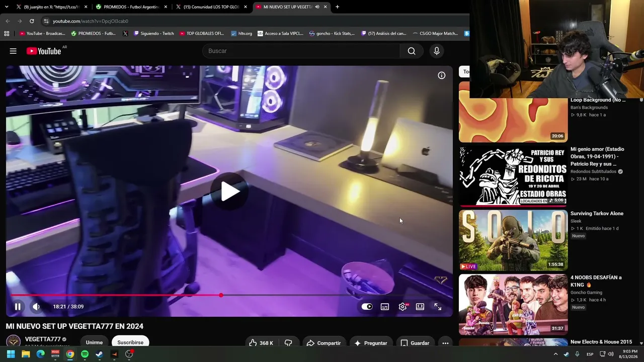Viewport: 644px width, 362px height.
Task: Switch to Comunidad LOS TOP GLOBALES tab
Action: [211, 7]
